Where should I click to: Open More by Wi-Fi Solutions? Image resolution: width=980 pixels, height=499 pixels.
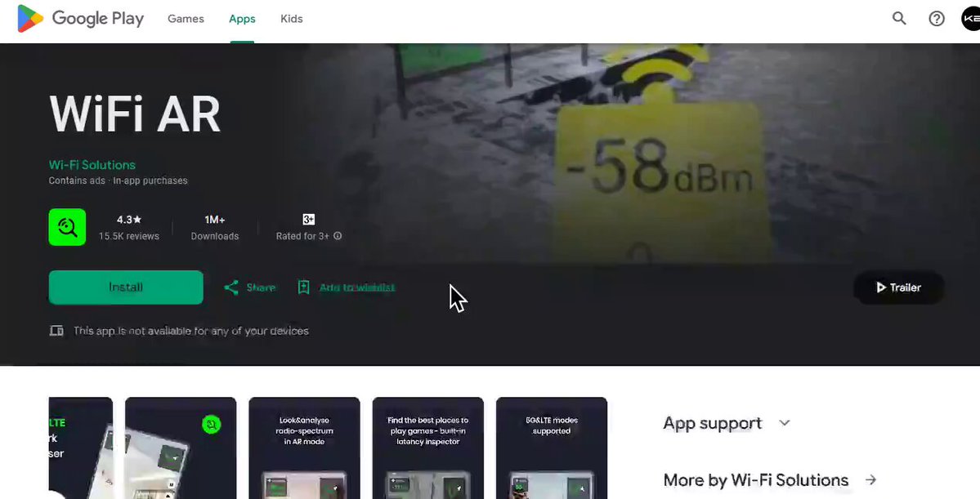[x=755, y=479]
